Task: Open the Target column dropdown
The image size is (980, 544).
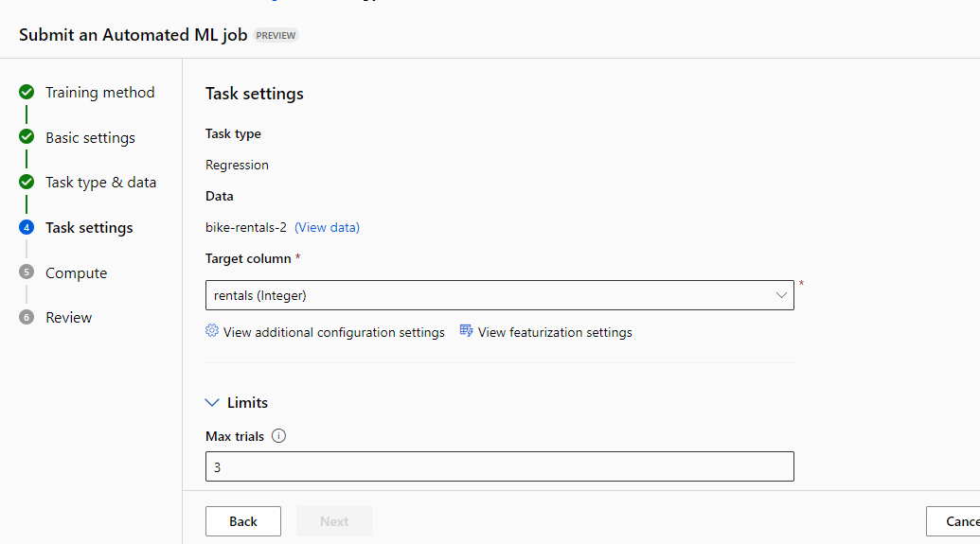Action: 499,295
